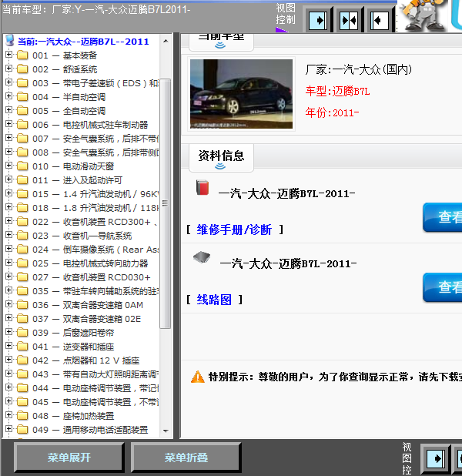Select tree item 027 收音机装置 RCD030+
Viewport: 462px width, 476px height.
(x=92, y=277)
